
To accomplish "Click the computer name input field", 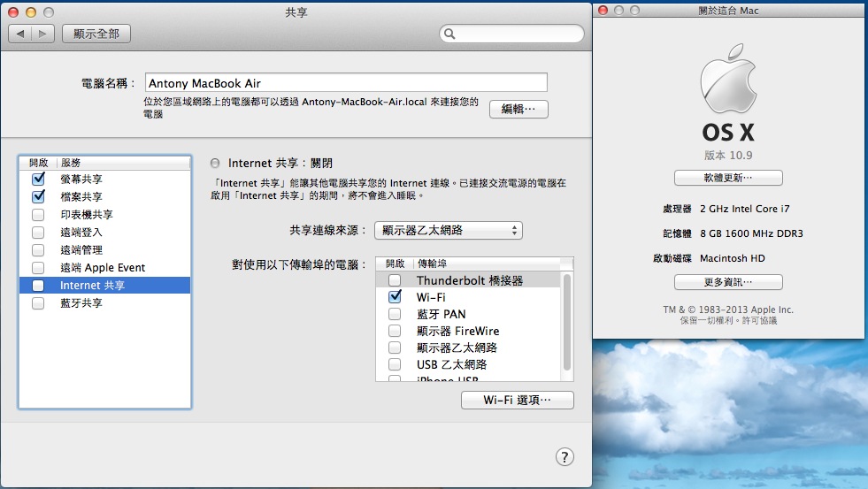I will pyautogui.click(x=346, y=83).
